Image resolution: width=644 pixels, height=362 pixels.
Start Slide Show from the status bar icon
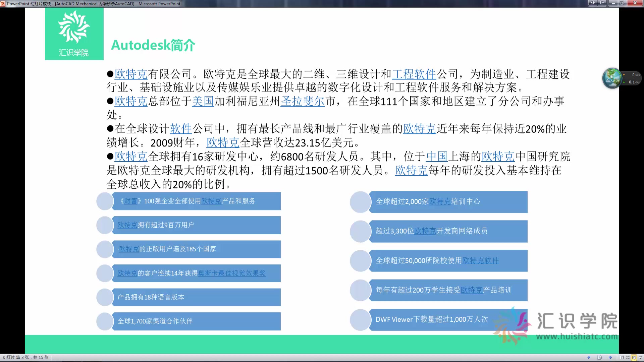pos(641,357)
